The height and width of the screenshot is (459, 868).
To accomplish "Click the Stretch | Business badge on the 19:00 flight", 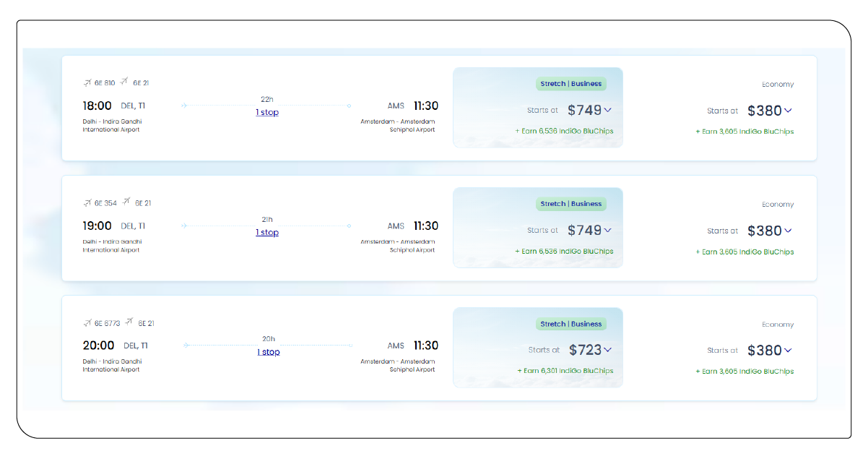I will click(571, 203).
